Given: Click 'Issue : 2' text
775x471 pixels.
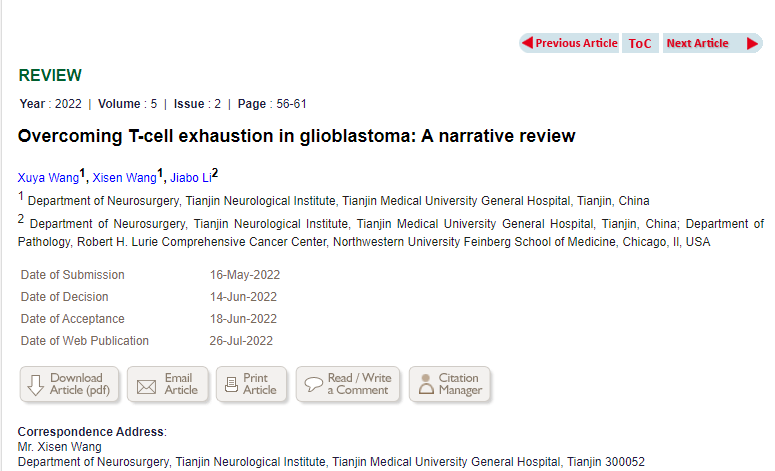Looking at the screenshot, I should click(197, 104).
